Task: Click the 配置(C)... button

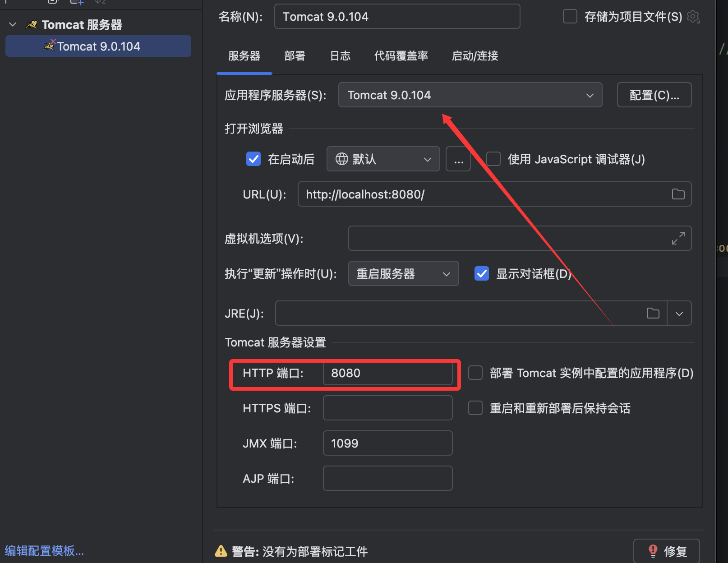Action: tap(654, 95)
